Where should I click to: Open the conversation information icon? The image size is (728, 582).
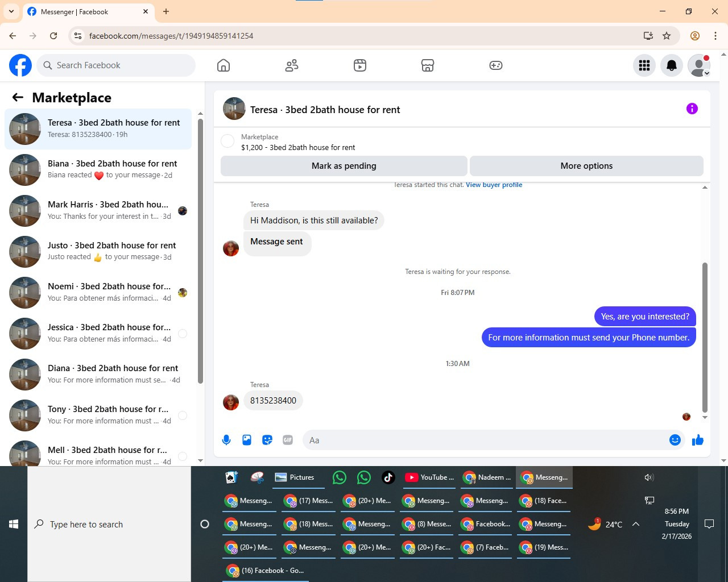[692, 109]
